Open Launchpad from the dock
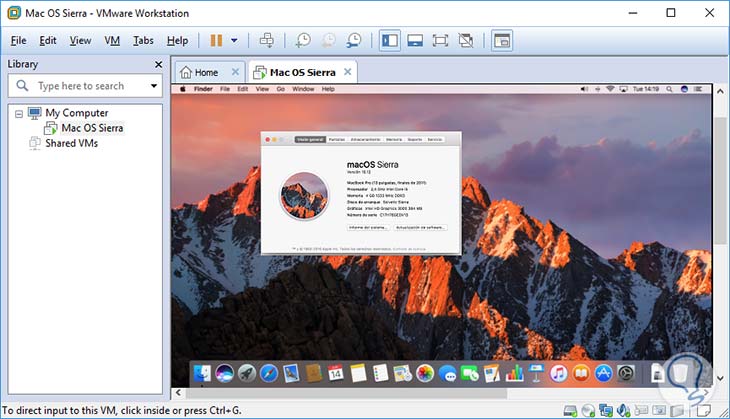This screenshot has height=419, width=730. pyautogui.click(x=247, y=373)
